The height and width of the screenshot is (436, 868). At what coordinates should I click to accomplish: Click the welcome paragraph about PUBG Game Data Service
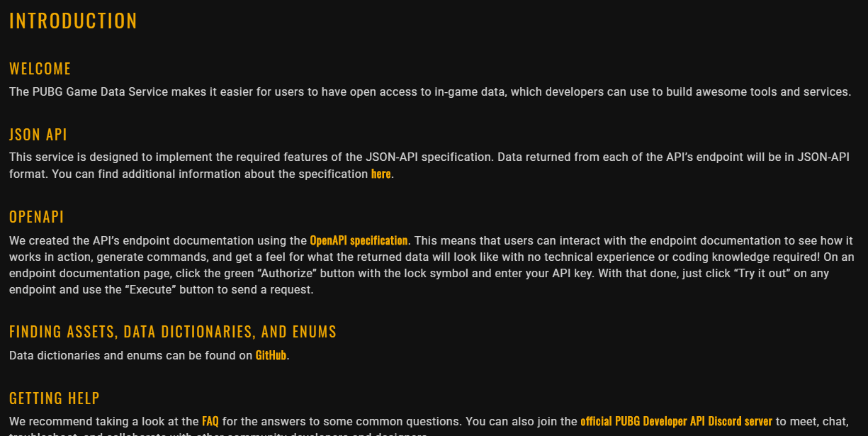pos(429,91)
